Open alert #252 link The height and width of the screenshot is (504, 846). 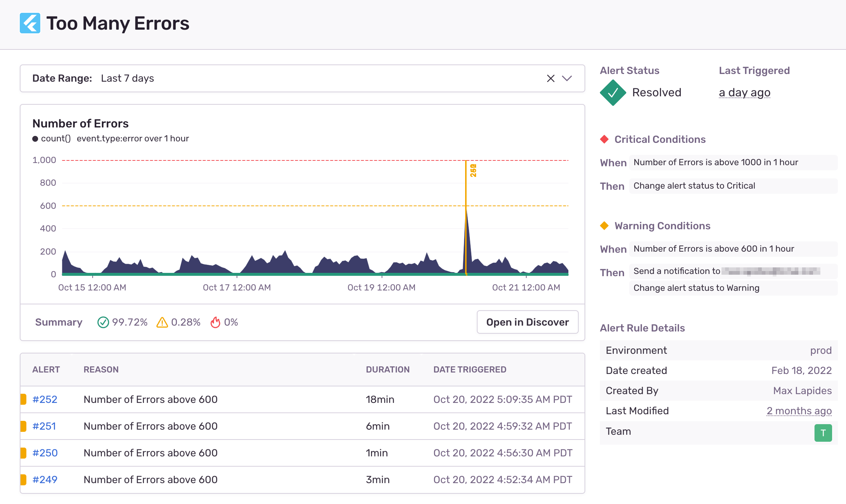[45, 399]
